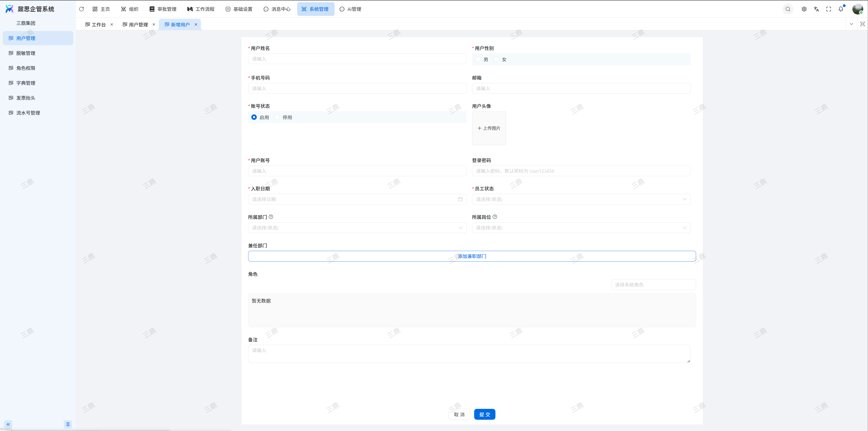The image size is (868, 431).
Task: Click the pin icon at sidebar bottom
Action: pyautogui.click(x=68, y=424)
